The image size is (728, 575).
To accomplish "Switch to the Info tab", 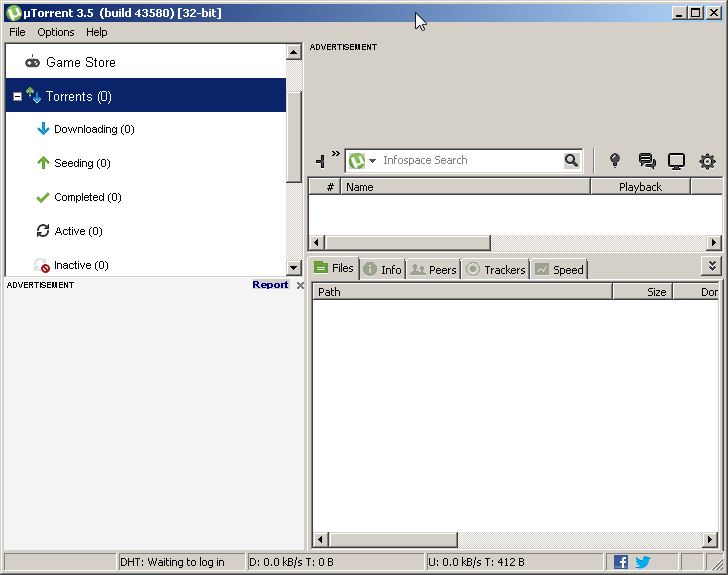I will [383, 269].
